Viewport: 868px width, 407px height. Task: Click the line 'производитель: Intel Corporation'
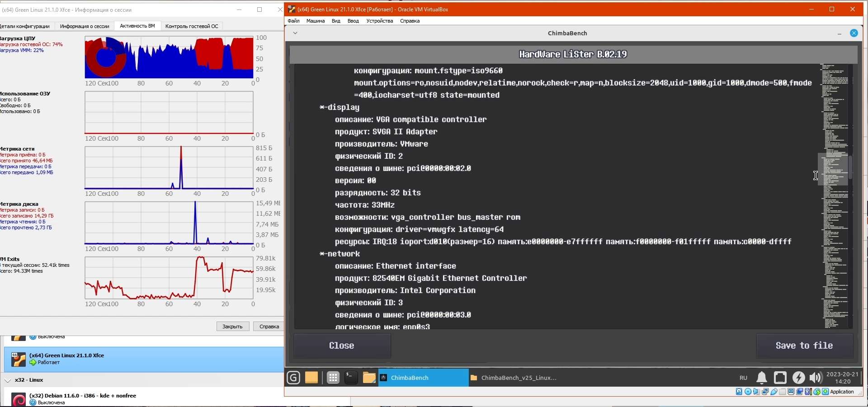405,290
